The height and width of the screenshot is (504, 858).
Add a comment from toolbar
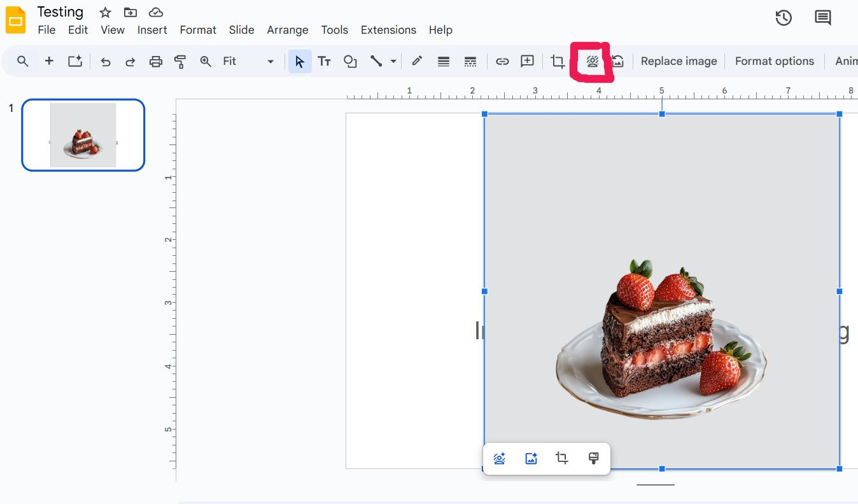coord(527,61)
